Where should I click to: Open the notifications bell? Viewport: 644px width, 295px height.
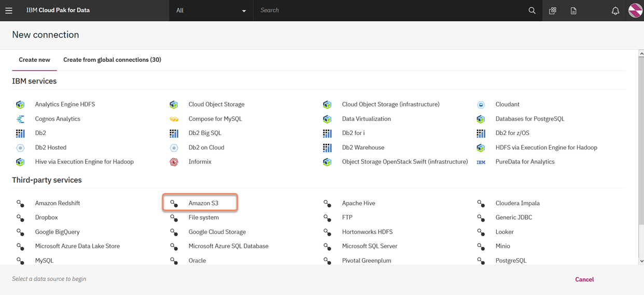(615, 10)
